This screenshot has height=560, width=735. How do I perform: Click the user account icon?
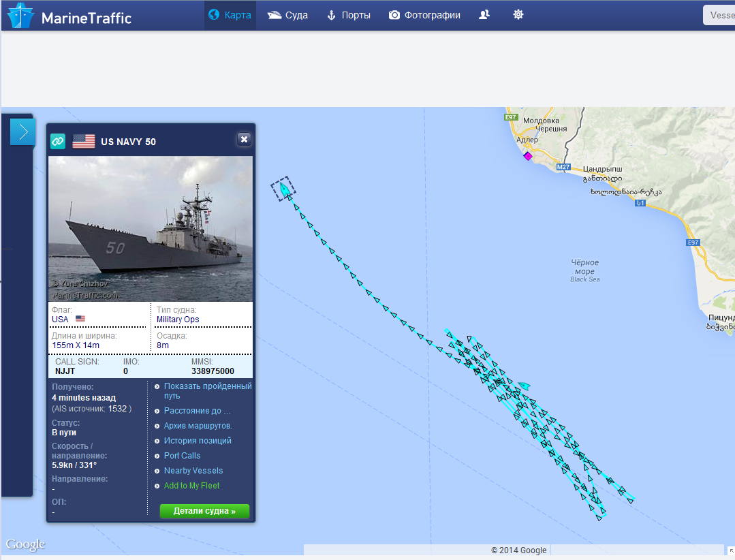484,15
